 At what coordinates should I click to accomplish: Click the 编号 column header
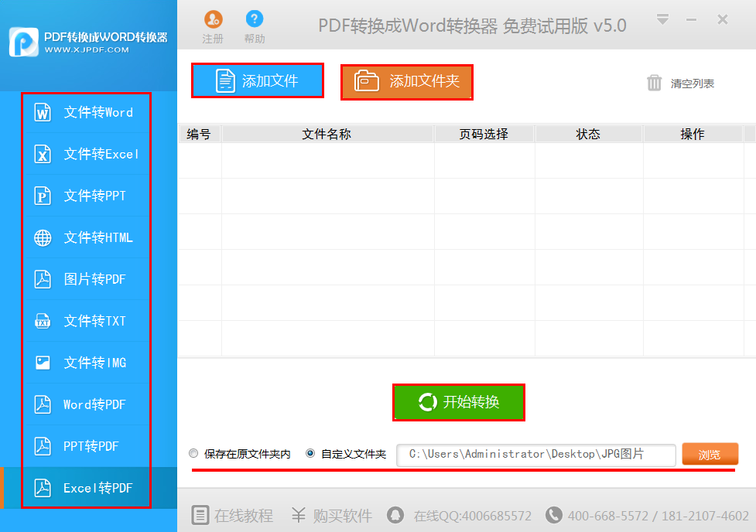[199, 134]
